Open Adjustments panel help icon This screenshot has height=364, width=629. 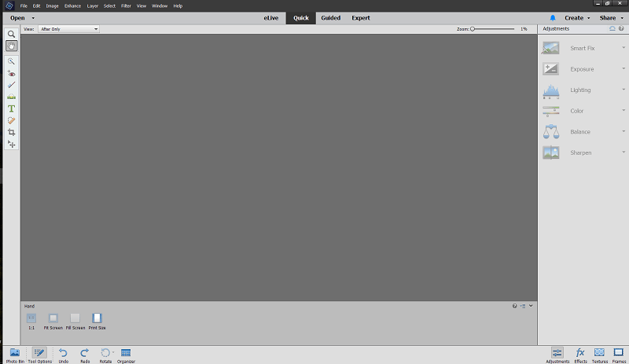[621, 28]
